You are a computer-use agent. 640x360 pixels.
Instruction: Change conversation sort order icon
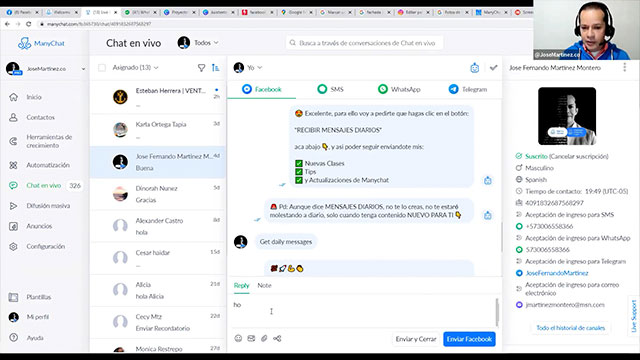pyautogui.click(x=216, y=68)
